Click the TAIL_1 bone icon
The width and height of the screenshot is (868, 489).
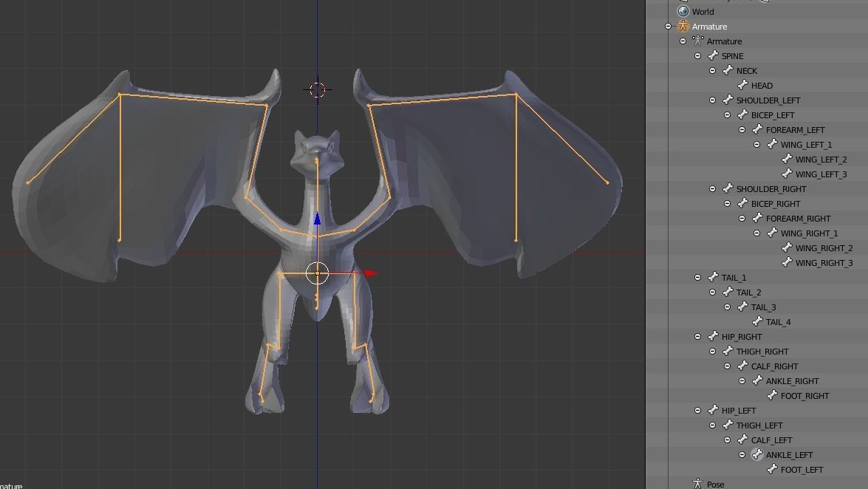coord(713,278)
